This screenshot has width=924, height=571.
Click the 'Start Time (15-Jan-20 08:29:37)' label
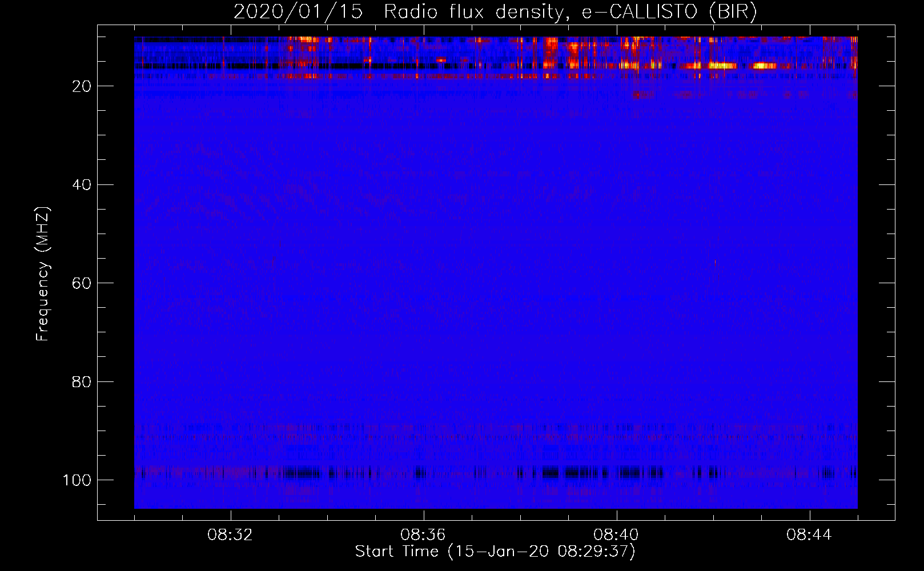(495, 552)
